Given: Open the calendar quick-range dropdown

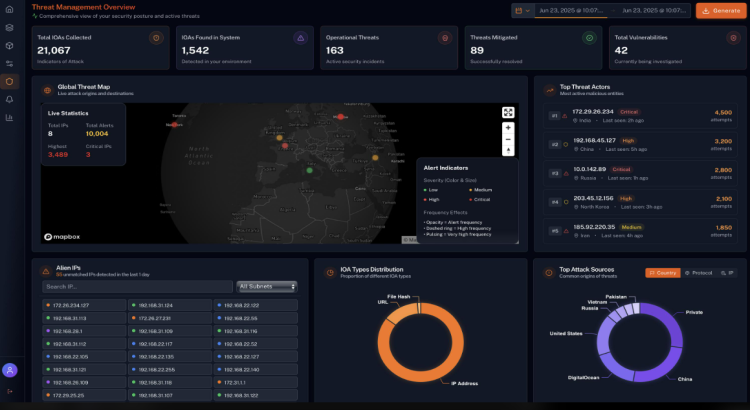Looking at the screenshot, I should click(523, 11).
